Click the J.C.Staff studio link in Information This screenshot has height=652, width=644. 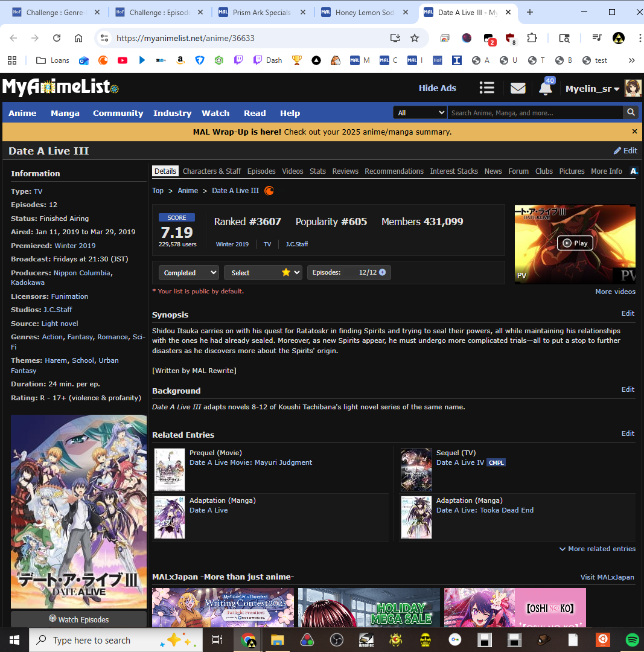click(x=57, y=310)
